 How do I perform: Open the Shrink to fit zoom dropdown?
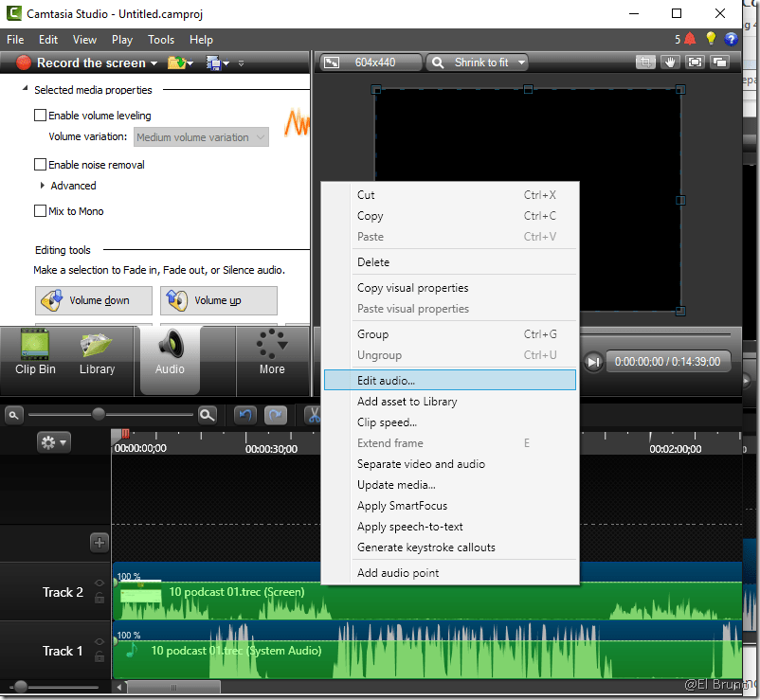coord(478,63)
